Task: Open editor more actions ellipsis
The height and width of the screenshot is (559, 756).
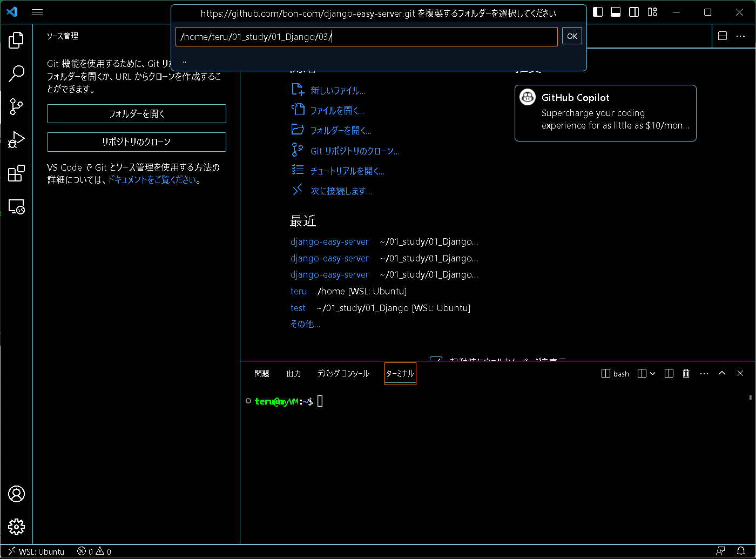Action: (740, 36)
